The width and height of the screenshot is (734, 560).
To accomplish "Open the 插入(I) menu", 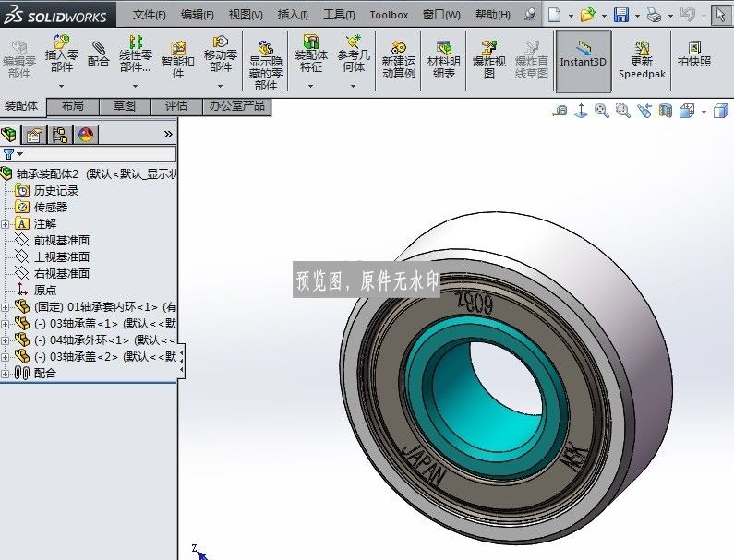I will [x=293, y=15].
